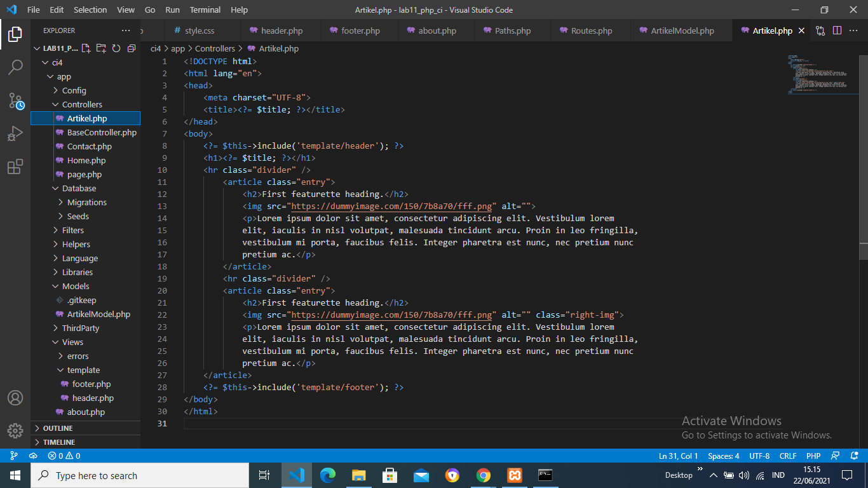The width and height of the screenshot is (868, 488).
Task: Click Collapse Folders icon in Explorer
Action: point(130,48)
